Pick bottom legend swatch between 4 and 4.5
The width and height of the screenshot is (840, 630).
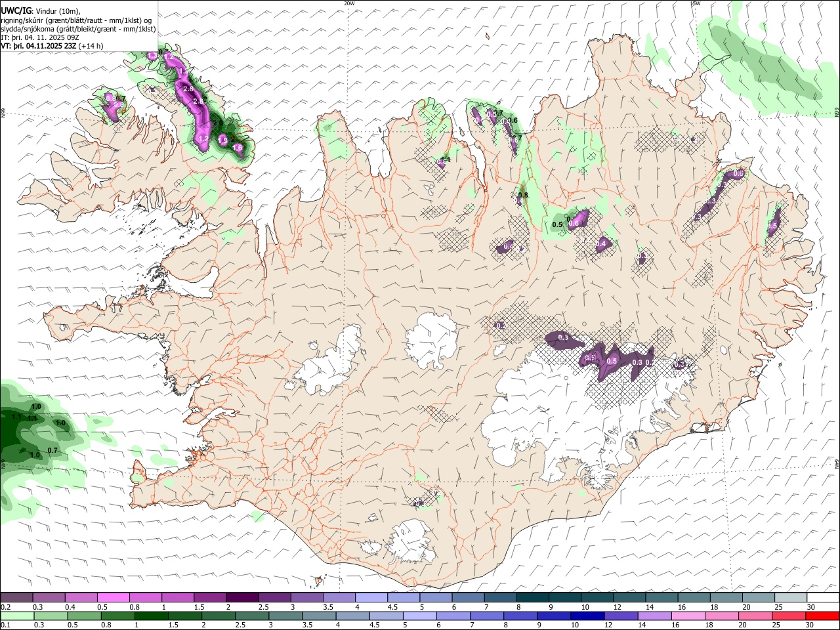353,616
